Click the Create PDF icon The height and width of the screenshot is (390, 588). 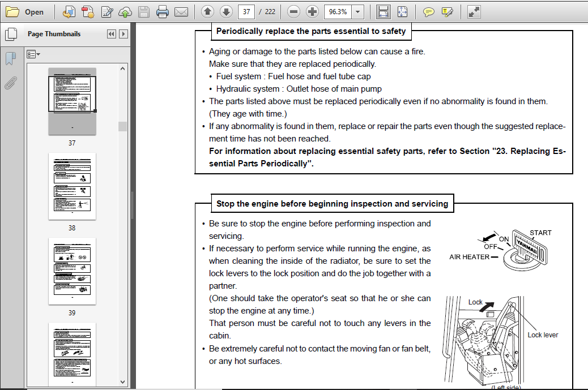click(x=88, y=12)
